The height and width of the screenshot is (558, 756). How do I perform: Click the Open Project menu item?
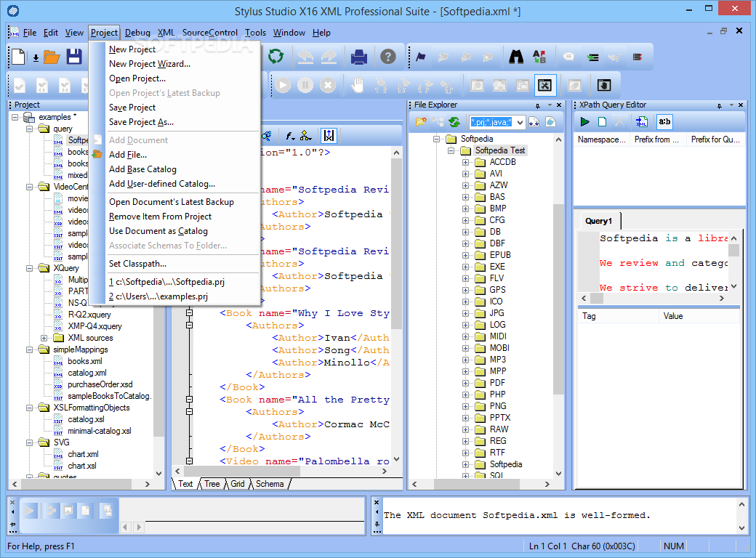[x=137, y=78]
